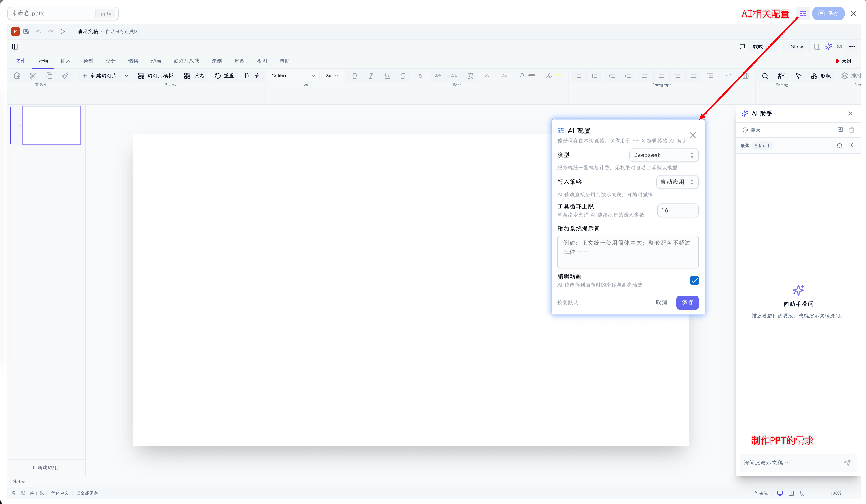Apply Underline formatting icon
The height and width of the screenshot is (504, 866).
point(387,76)
